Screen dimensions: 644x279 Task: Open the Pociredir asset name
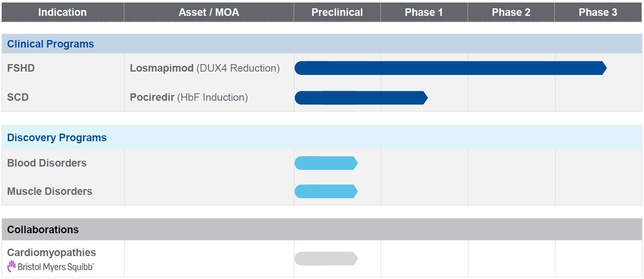click(152, 97)
